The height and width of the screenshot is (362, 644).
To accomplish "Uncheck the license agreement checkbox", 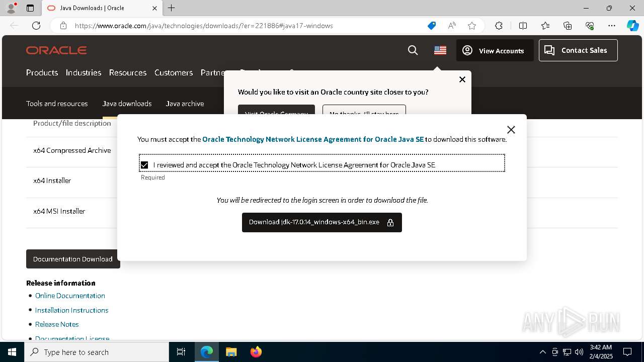I will tap(144, 165).
